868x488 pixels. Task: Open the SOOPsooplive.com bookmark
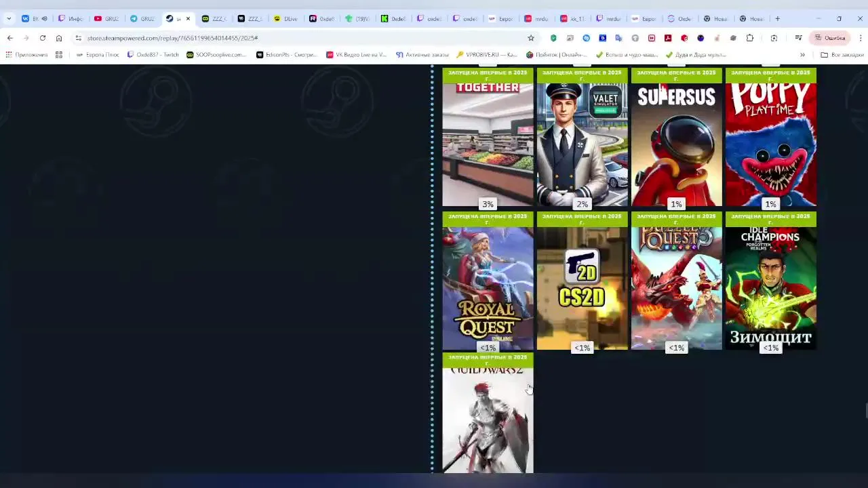pos(216,55)
